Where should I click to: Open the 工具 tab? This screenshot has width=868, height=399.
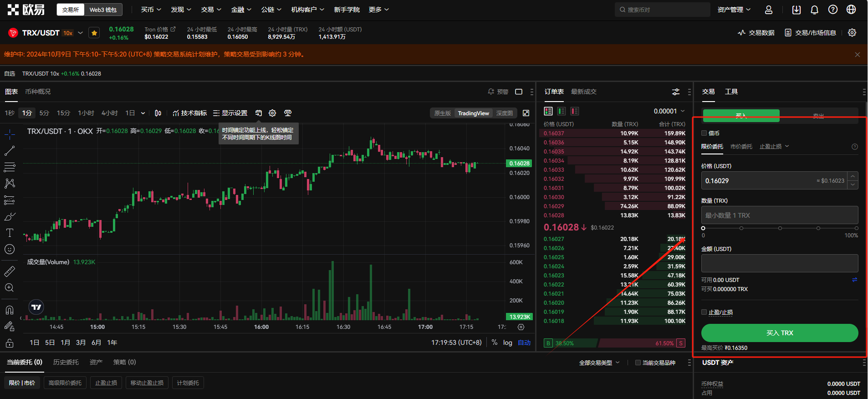[x=731, y=92]
